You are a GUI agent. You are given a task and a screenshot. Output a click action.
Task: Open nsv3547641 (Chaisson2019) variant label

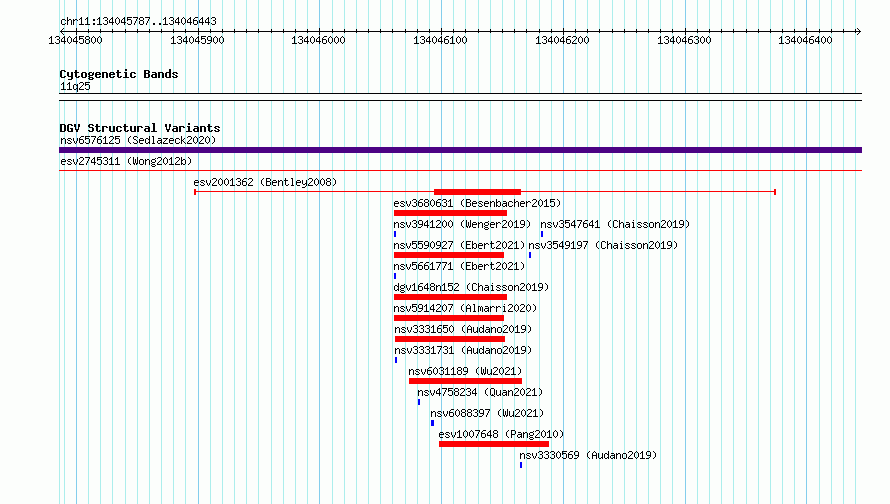click(x=615, y=224)
